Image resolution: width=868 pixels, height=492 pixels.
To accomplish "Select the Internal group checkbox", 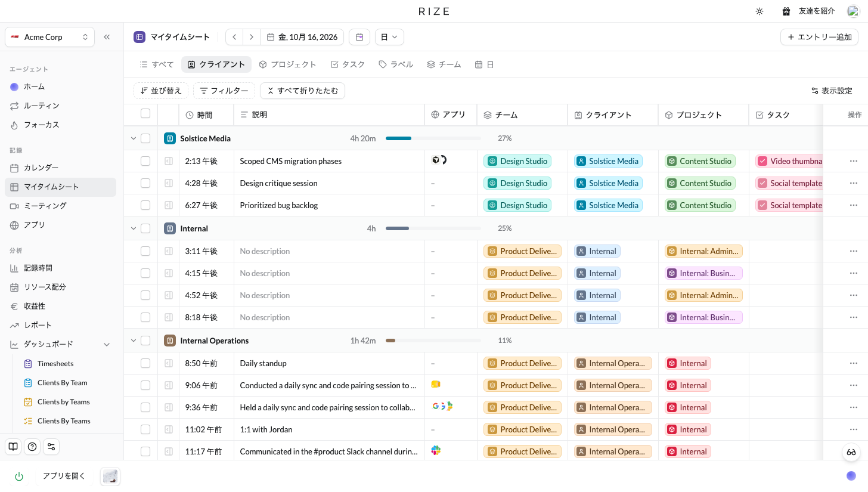I will coord(145,228).
